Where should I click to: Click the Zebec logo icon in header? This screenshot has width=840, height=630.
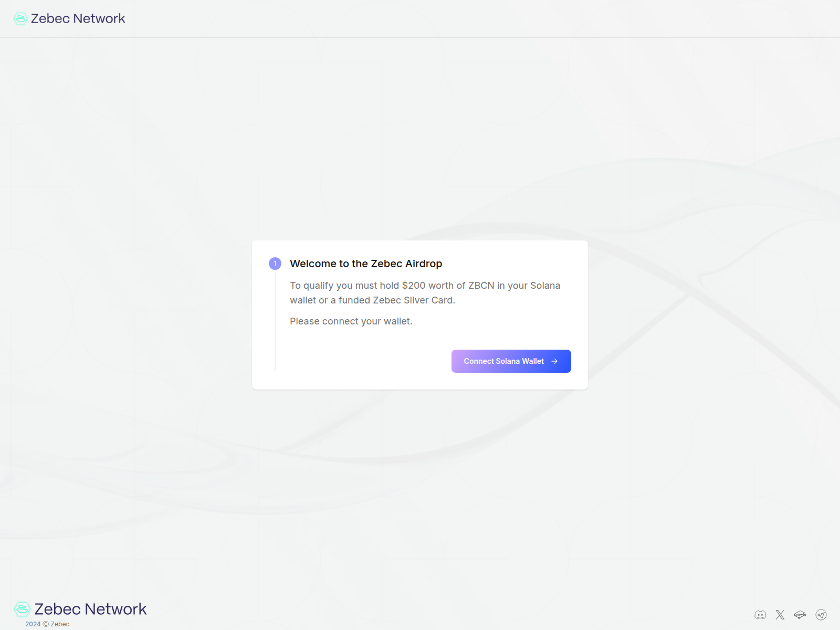click(20, 19)
